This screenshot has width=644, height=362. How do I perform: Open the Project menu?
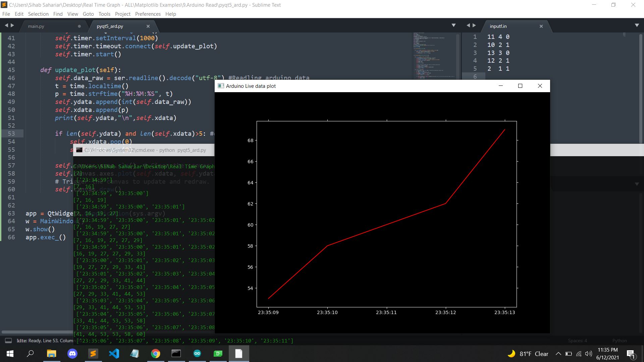click(x=123, y=14)
